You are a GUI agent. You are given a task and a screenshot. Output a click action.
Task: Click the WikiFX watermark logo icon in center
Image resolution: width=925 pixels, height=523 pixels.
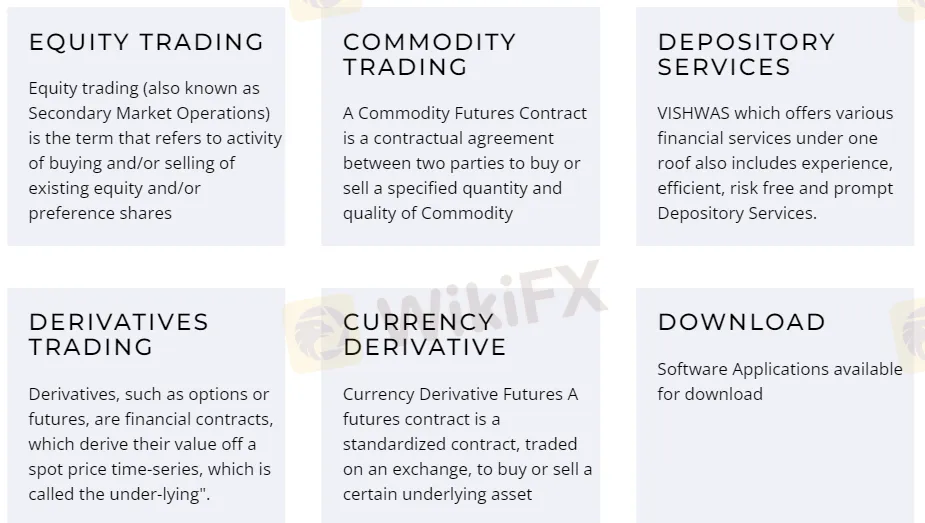click(323, 334)
